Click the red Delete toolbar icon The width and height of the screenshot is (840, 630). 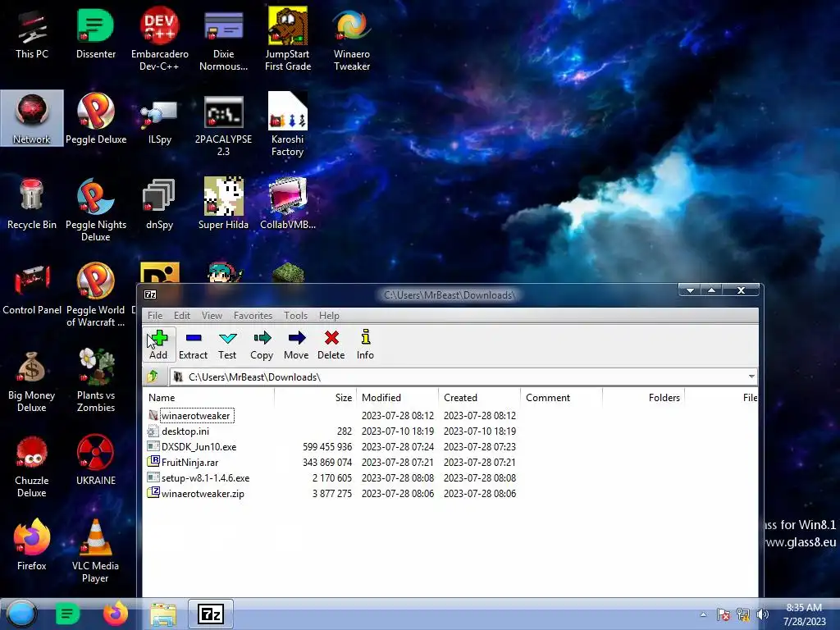tap(331, 345)
